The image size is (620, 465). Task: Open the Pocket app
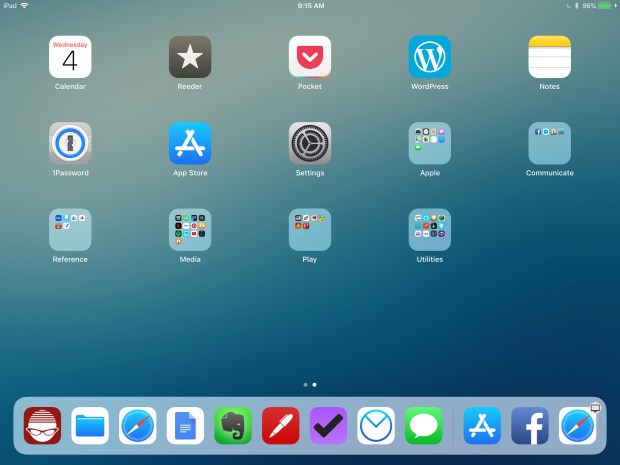[310, 57]
